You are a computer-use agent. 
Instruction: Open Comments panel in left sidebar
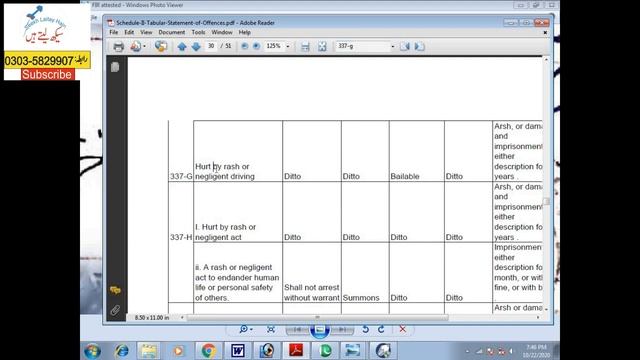(115, 290)
